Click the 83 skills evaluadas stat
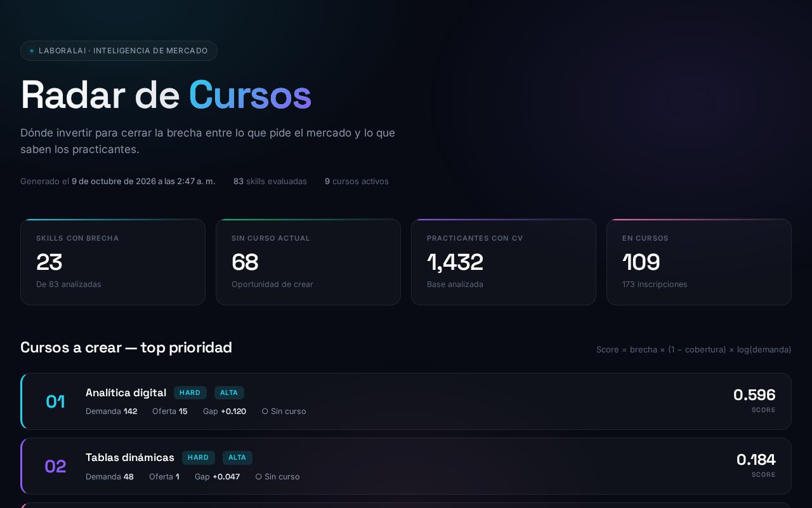Image resolution: width=812 pixels, height=508 pixels. click(x=270, y=182)
